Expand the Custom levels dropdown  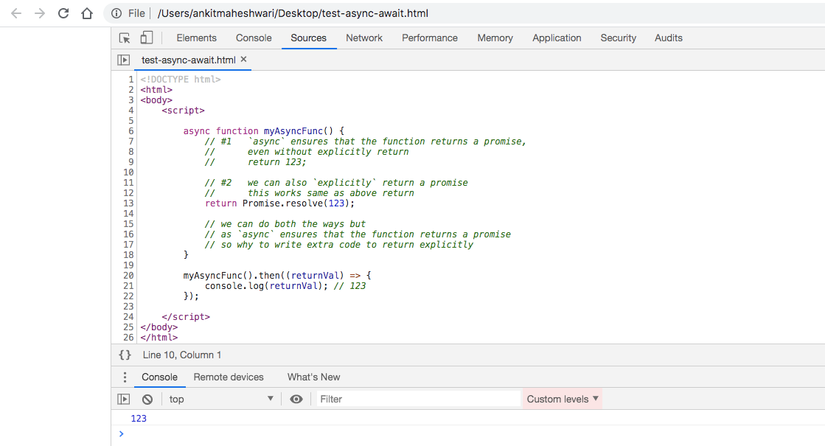pyautogui.click(x=562, y=399)
